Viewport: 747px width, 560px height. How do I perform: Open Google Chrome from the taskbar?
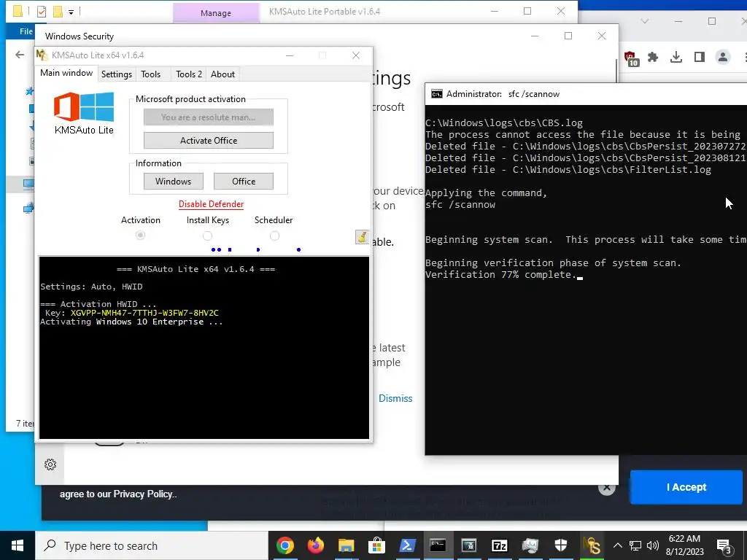[285, 545]
